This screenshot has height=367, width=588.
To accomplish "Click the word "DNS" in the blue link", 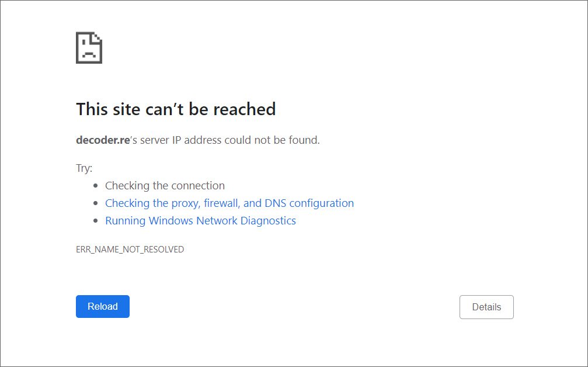I will point(276,203).
